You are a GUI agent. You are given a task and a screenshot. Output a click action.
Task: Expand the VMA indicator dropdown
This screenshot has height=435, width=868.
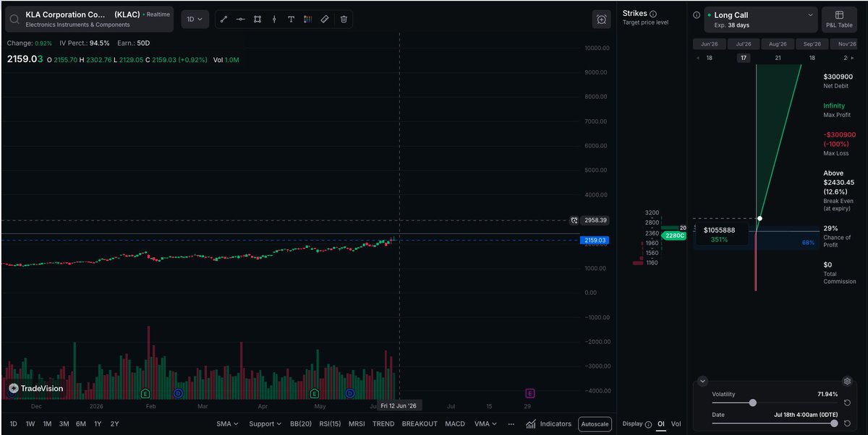click(485, 424)
